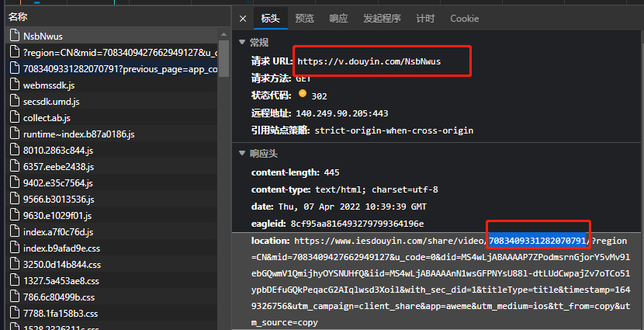Select index.b9afad9e.css request
Screen dimensions: 644x330
pos(112,248)
